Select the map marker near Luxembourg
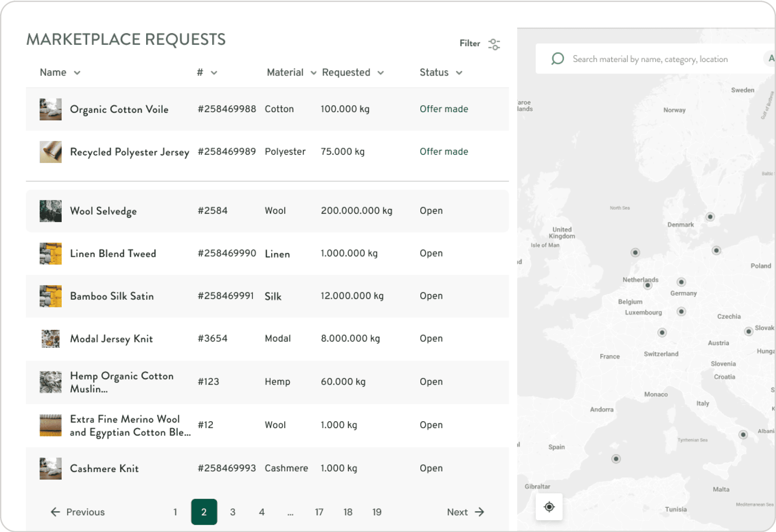Viewport: 776px width, 532px height. pos(681,311)
